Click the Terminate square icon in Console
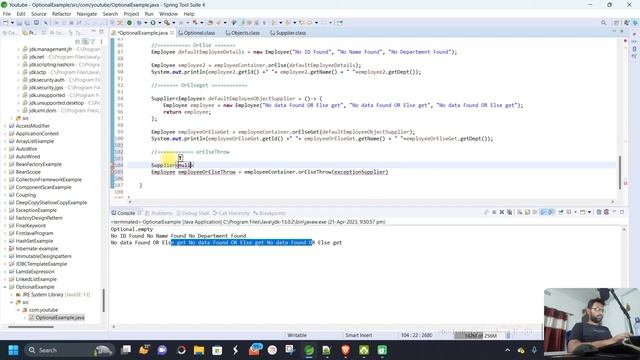 494,212
